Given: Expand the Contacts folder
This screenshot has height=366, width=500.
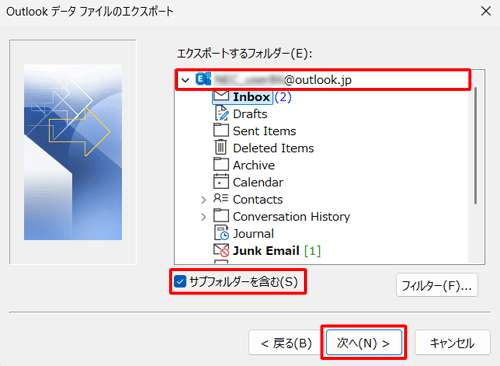Looking at the screenshot, I should [204, 200].
